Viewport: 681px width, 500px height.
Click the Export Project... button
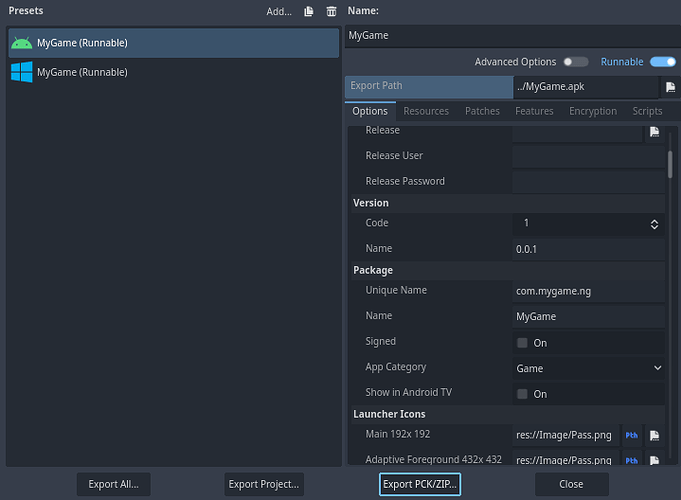[264, 484]
